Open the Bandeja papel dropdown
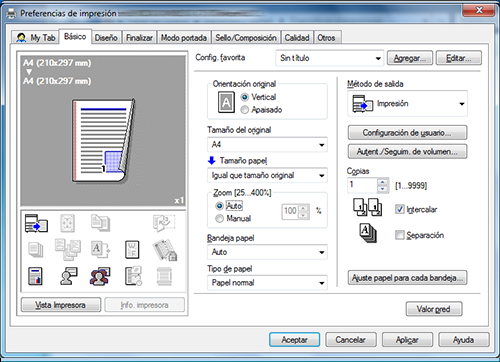The height and width of the screenshot is (362, 500). pyautogui.click(x=267, y=252)
